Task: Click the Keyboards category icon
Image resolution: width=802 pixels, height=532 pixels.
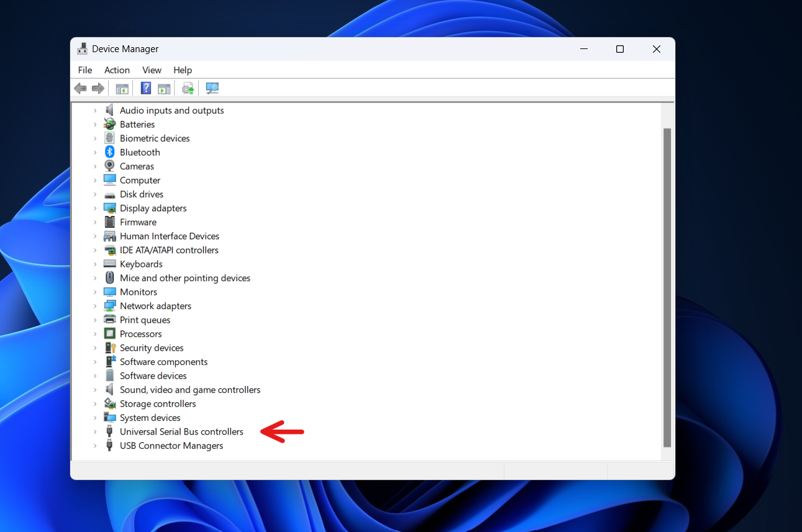Action: [x=109, y=264]
